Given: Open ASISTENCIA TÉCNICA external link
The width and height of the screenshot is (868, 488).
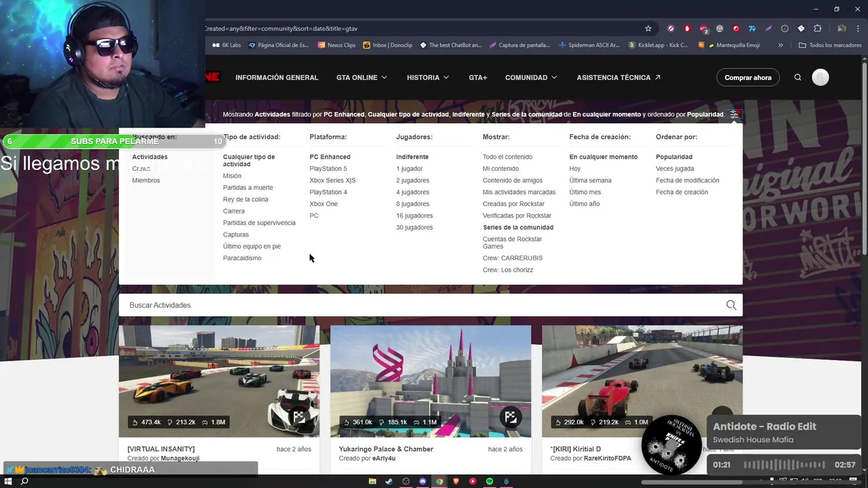Looking at the screenshot, I should click(x=618, y=77).
